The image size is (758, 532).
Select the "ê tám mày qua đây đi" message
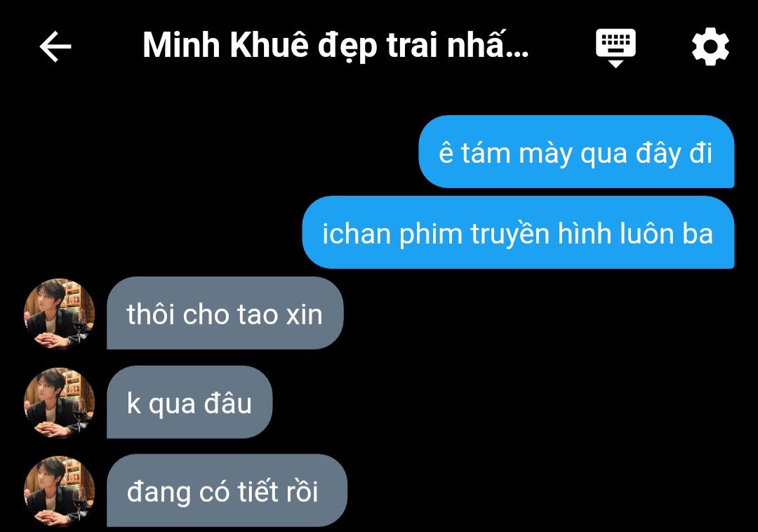(576, 152)
